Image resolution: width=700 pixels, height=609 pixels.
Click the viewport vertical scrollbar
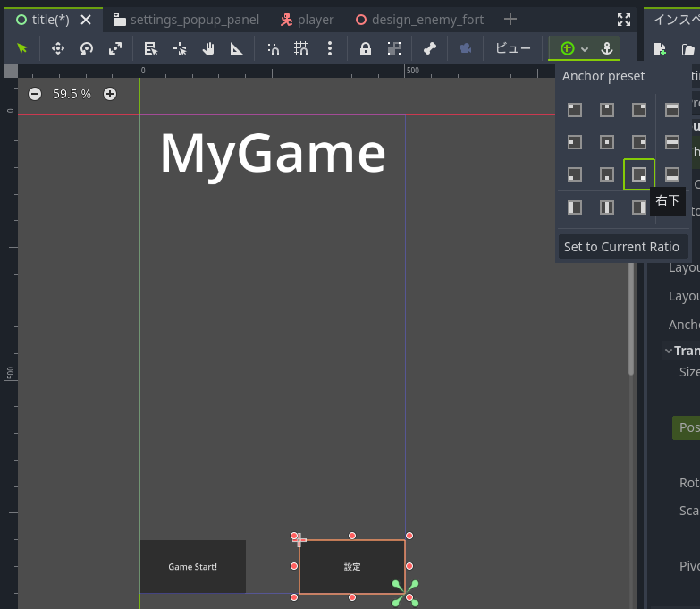click(631, 318)
